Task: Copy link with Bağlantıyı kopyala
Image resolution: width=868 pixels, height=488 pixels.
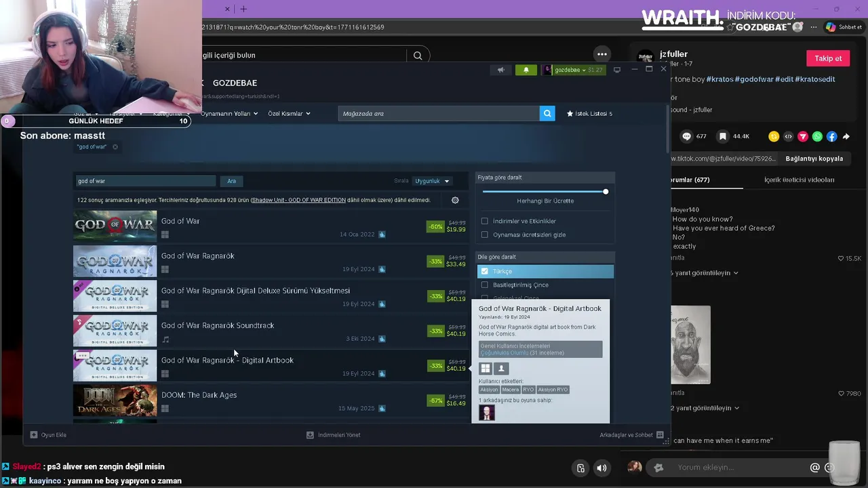Action: pos(814,159)
